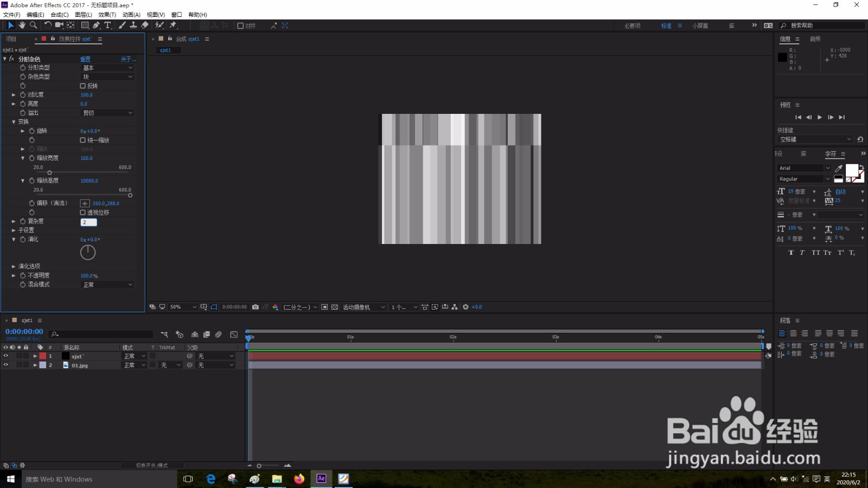The height and width of the screenshot is (488, 868).
Task: Open draft 3D icon in timeline
Action: 180,335
